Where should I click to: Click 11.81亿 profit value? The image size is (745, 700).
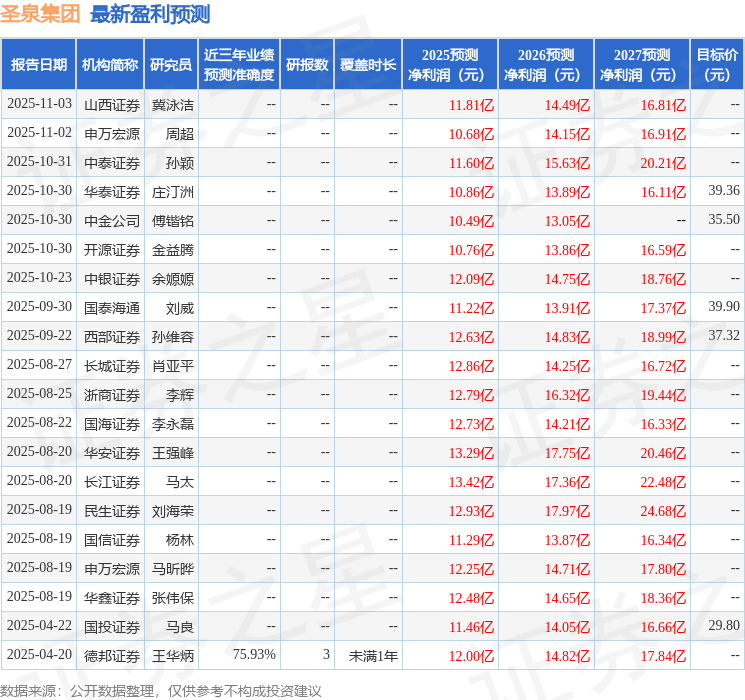(x=472, y=105)
